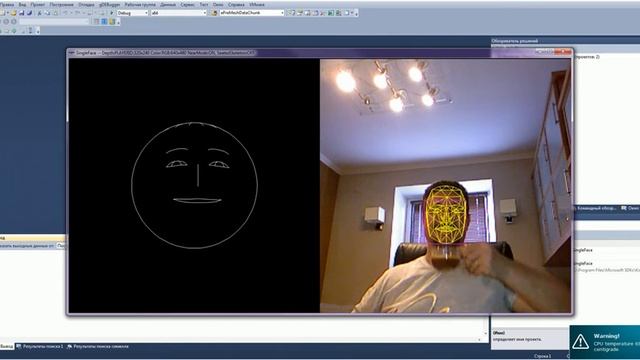Click the blue icon on second toolbar row
The image size is (640, 360).
pos(104,22)
